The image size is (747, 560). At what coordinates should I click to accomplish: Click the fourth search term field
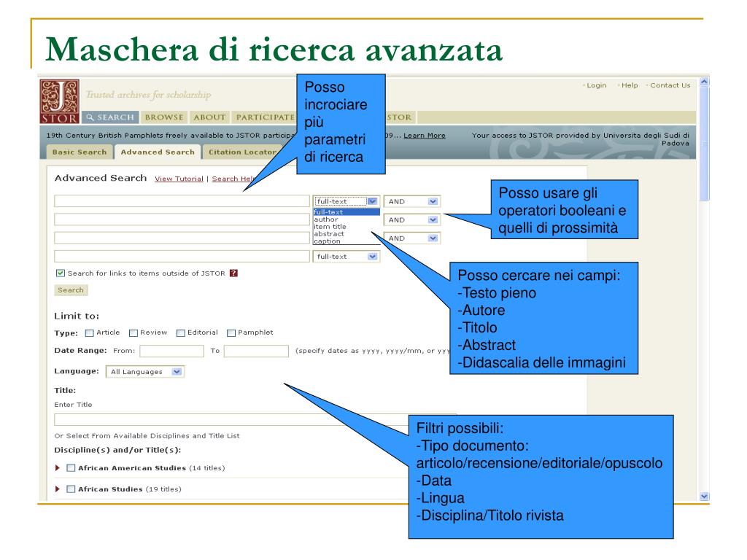182,256
